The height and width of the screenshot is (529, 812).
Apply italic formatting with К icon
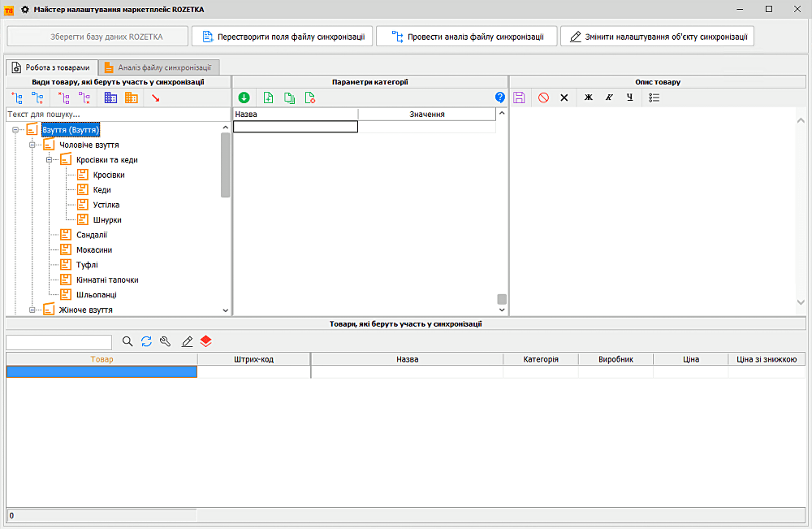coord(609,98)
